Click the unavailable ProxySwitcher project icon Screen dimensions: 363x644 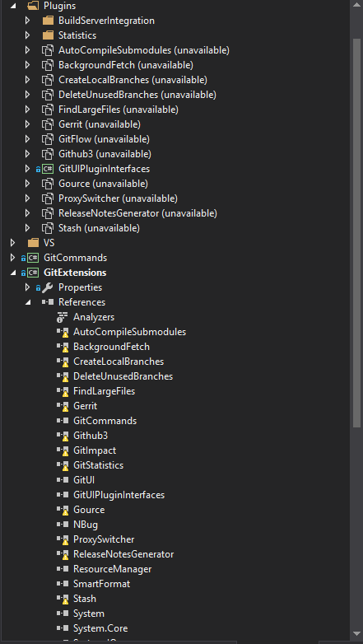(48, 198)
